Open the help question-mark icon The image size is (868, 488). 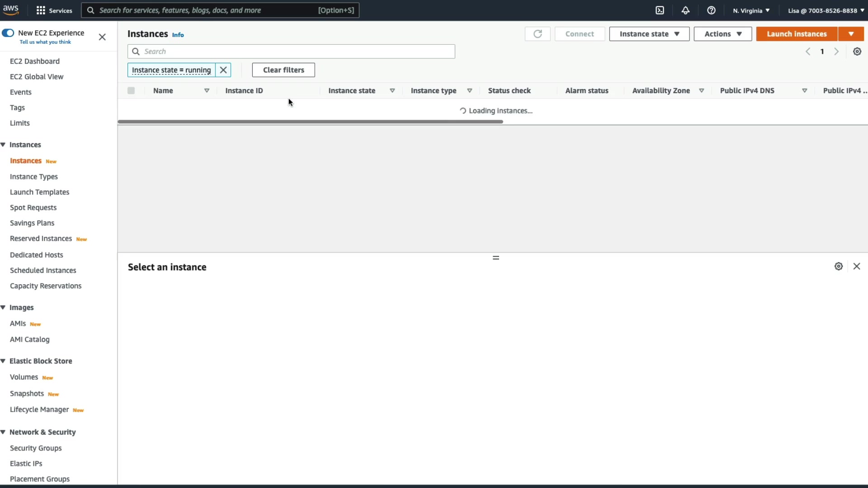[711, 10]
